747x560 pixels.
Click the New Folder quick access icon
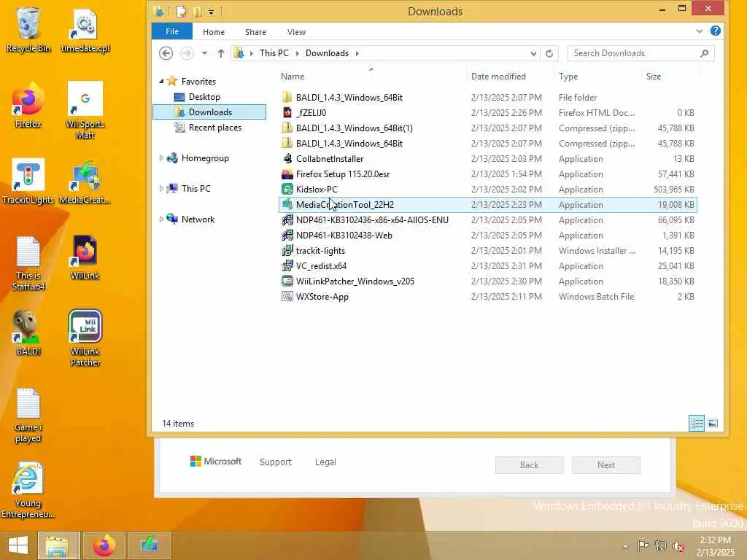pos(197,11)
